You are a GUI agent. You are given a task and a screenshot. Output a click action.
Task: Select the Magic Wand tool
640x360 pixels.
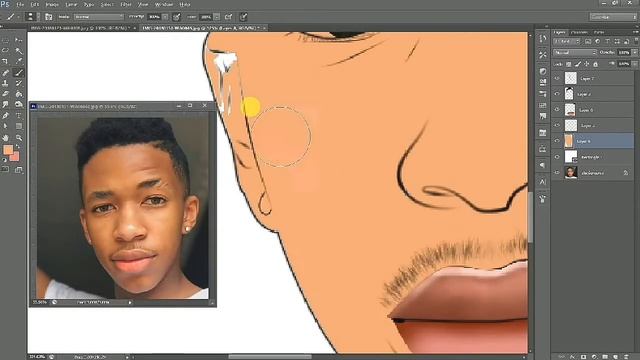[18, 51]
